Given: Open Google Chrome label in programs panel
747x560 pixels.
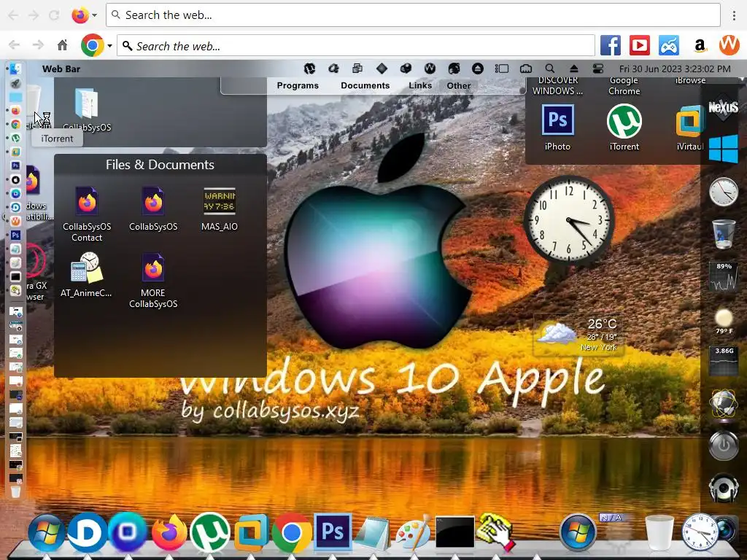Looking at the screenshot, I should pyautogui.click(x=624, y=86).
